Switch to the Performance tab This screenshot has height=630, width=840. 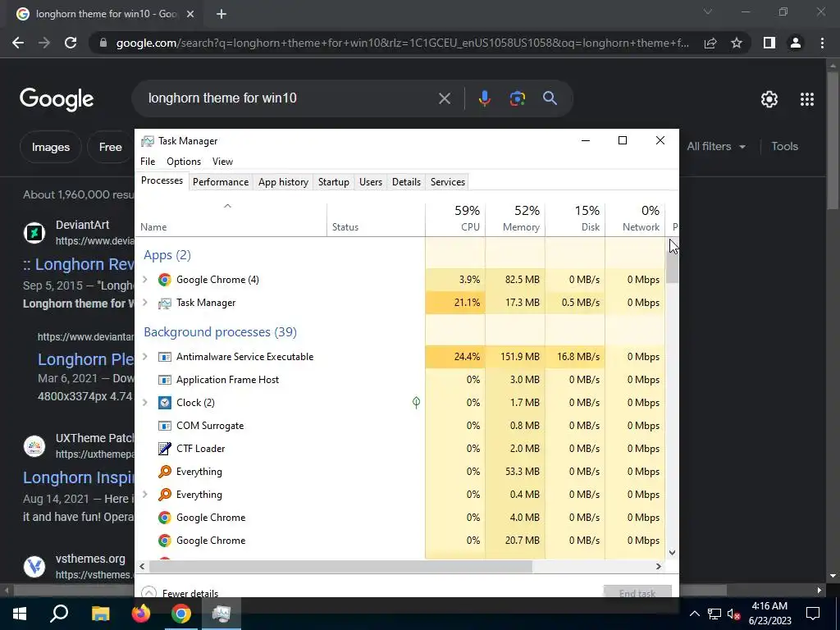coord(221,181)
